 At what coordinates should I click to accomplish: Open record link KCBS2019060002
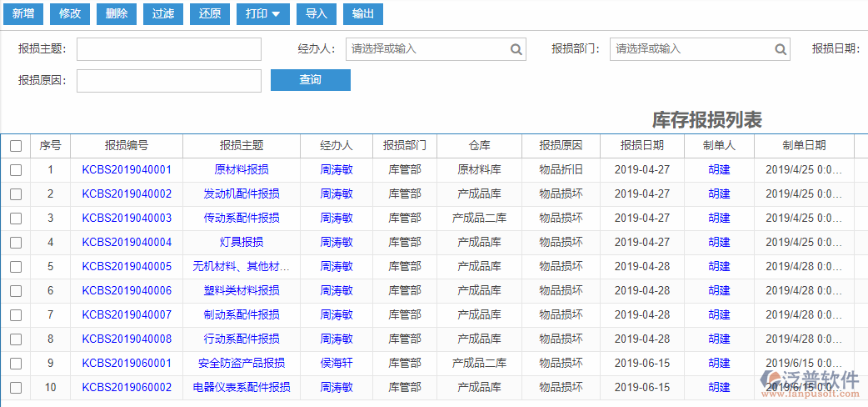coord(127,387)
